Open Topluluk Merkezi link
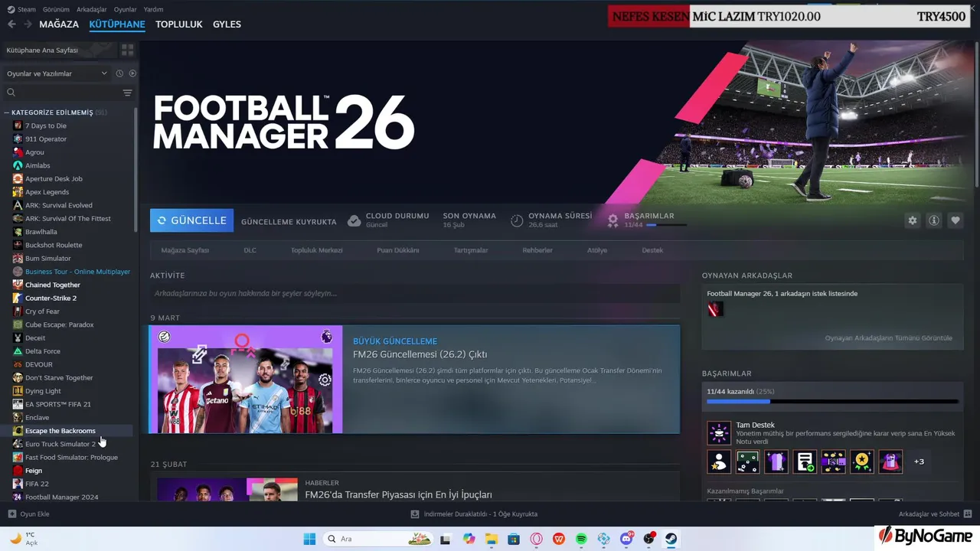The height and width of the screenshot is (551, 980). pos(316,250)
